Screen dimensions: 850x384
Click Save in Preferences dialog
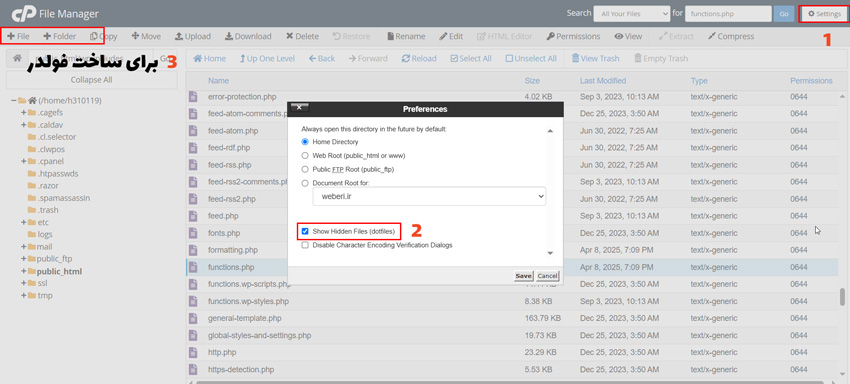tap(523, 276)
